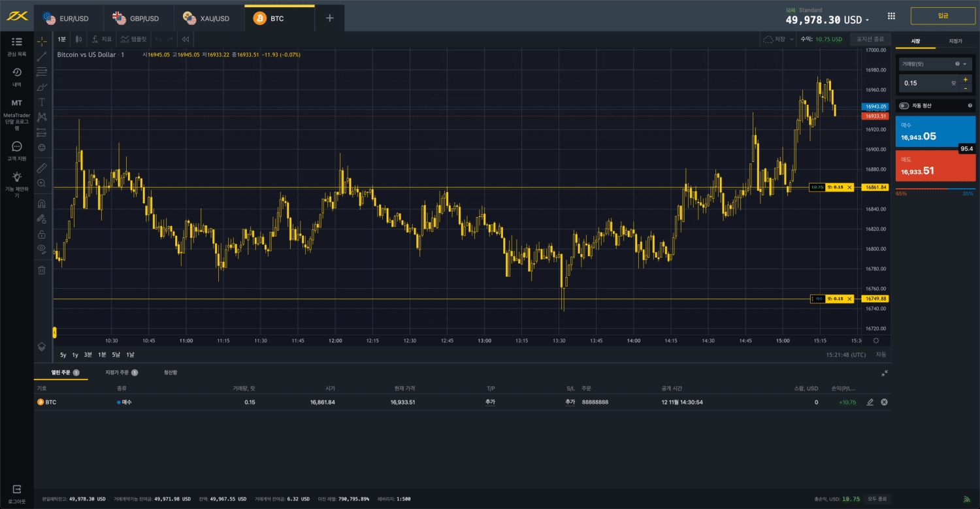Click the trash remove drawings icon
This screenshot has width=980, height=509.
[x=42, y=270]
